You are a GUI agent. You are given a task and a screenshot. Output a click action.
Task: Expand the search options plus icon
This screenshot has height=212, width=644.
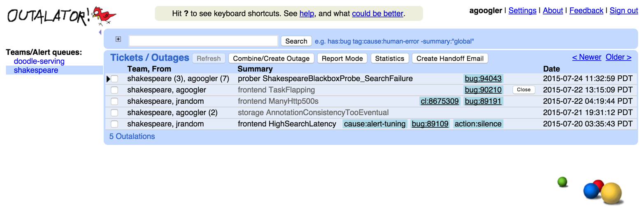coord(119,39)
